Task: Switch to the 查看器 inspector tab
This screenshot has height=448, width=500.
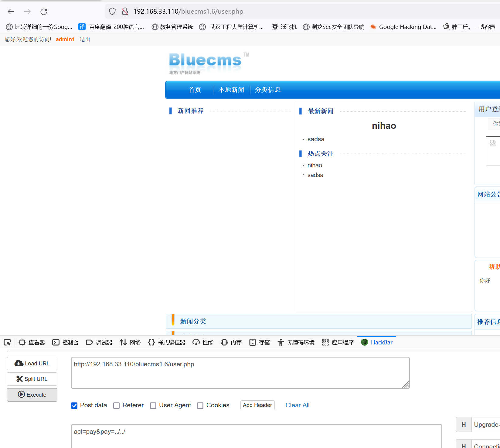Action: coord(32,343)
